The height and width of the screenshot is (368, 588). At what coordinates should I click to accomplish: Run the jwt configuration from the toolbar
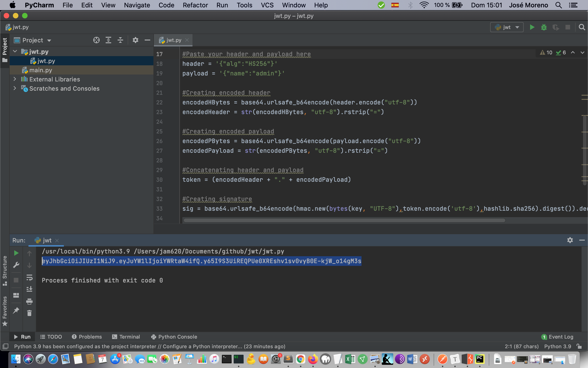tap(532, 27)
